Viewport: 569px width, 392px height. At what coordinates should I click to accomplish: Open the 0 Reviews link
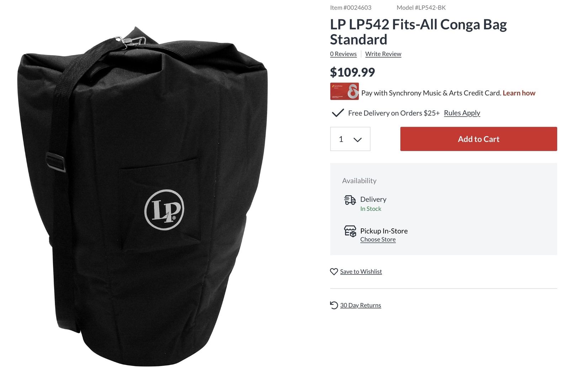tap(343, 54)
